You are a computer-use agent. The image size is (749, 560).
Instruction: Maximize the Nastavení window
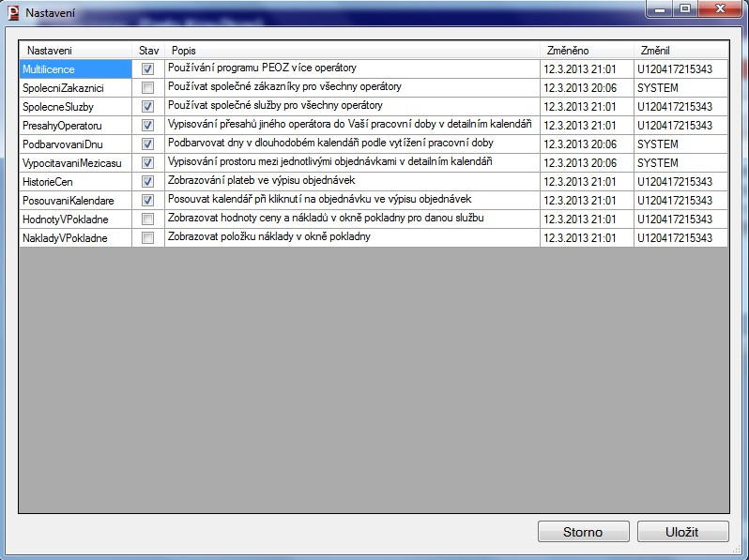click(685, 8)
